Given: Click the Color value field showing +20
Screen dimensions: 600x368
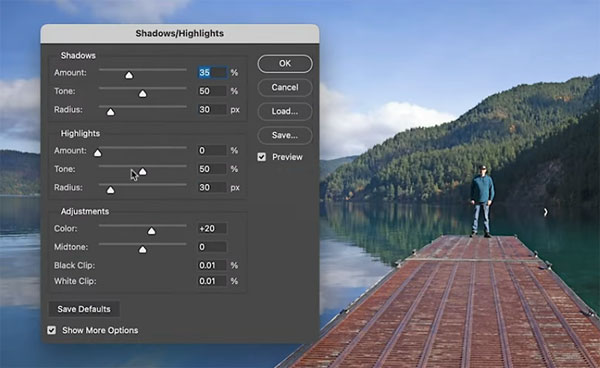Looking at the screenshot, I should click(212, 228).
